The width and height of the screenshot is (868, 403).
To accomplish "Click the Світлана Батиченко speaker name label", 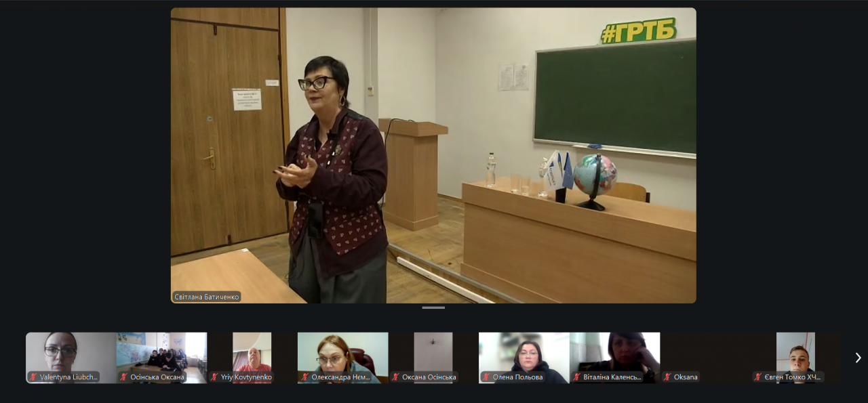I will pos(207,297).
